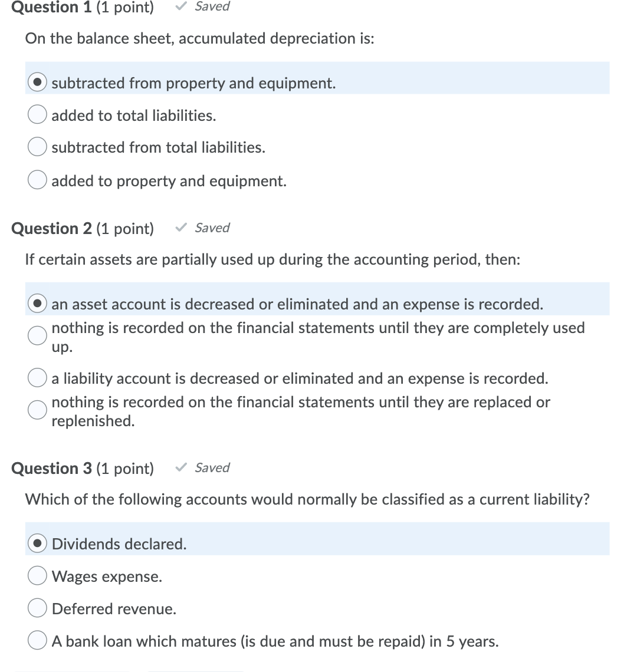Choose 'an asset account is decreased' option
This screenshot has width=637, height=672.
(x=37, y=303)
